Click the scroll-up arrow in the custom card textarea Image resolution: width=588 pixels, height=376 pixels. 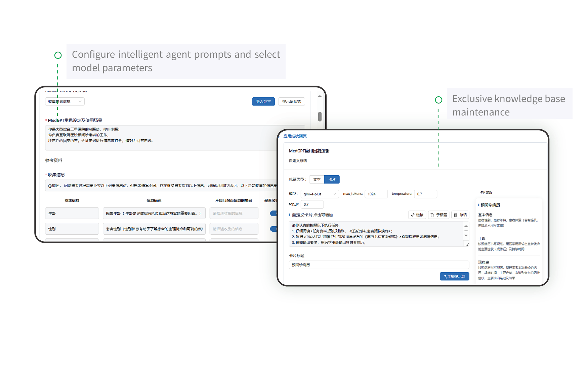pyautogui.click(x=466, y=226)
